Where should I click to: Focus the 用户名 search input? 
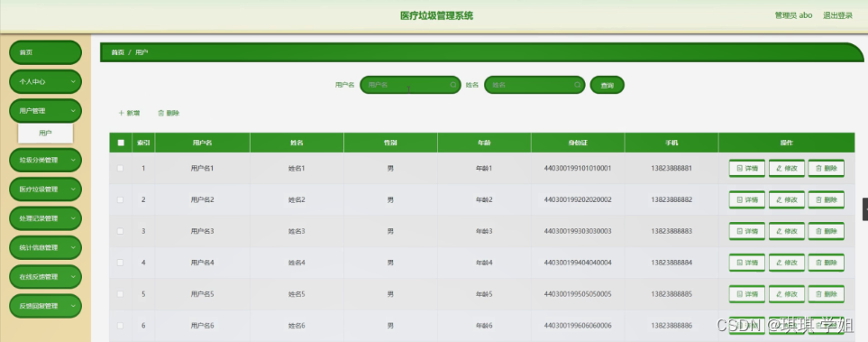pyautogui.click(x=410, y=85)
